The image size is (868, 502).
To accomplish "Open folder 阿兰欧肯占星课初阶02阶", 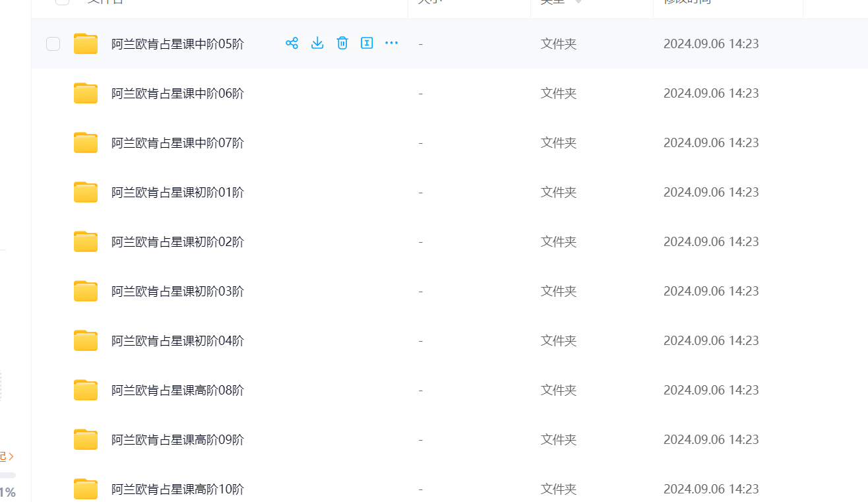I will (x=177, y=242).
